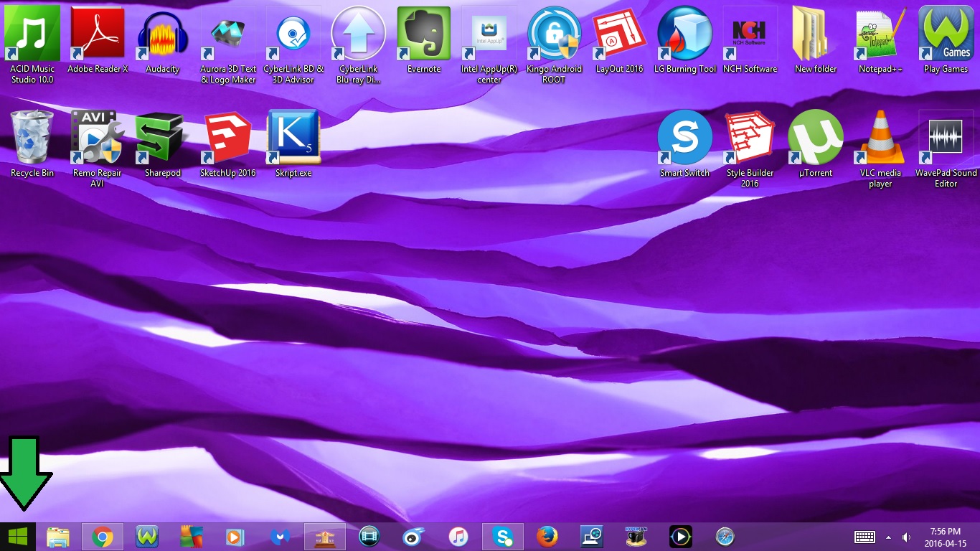Image resolution: width=980 pixels, height=551 pixels.
Task: Switch to Google Chrome on the taskbar
Action: tap(103, 537)
